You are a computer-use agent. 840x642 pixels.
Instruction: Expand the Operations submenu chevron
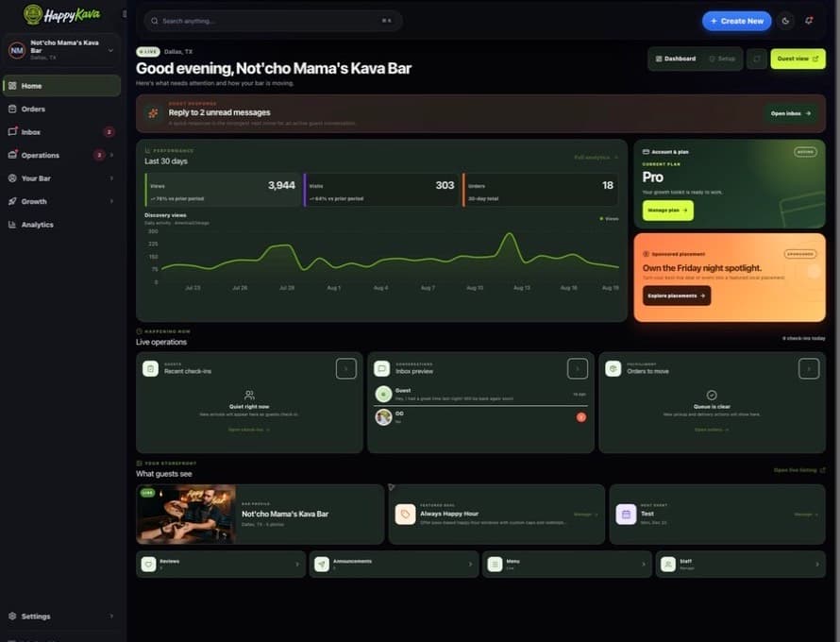112,155
